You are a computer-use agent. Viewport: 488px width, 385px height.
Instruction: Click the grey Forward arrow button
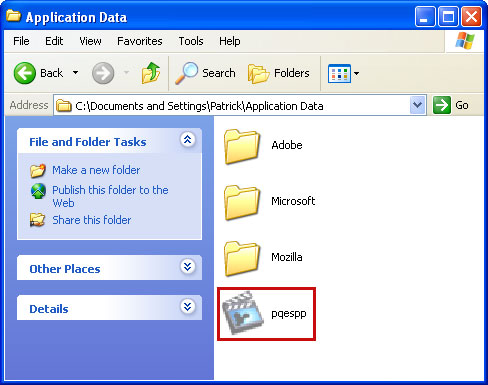103,73
